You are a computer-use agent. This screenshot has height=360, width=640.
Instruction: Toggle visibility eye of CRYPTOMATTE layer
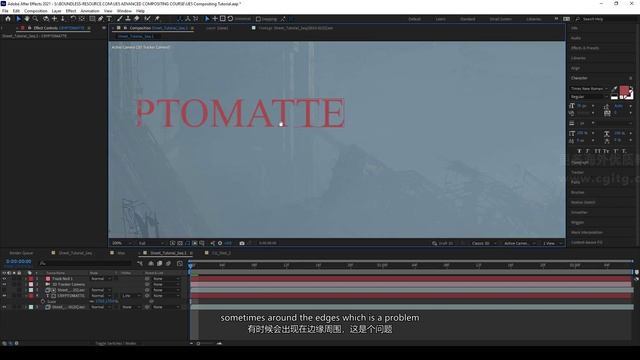[4, 296]
